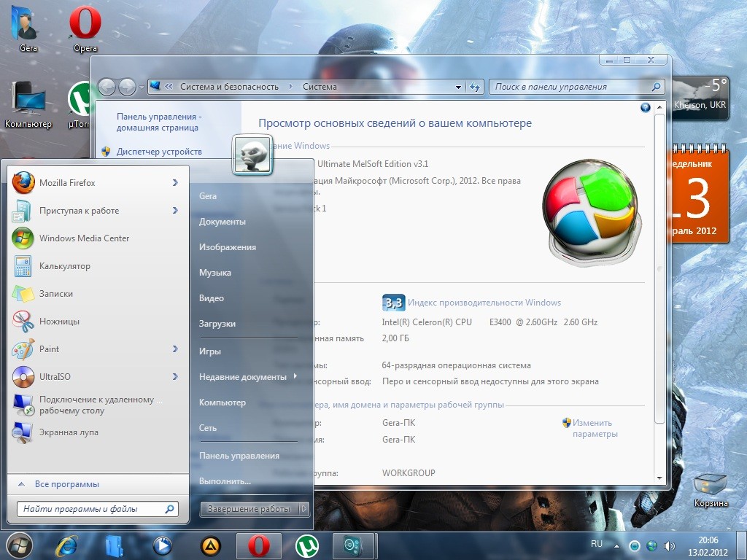Open Видео from Start menu
The width and height of the screenshot is (747, 560).
212,298
